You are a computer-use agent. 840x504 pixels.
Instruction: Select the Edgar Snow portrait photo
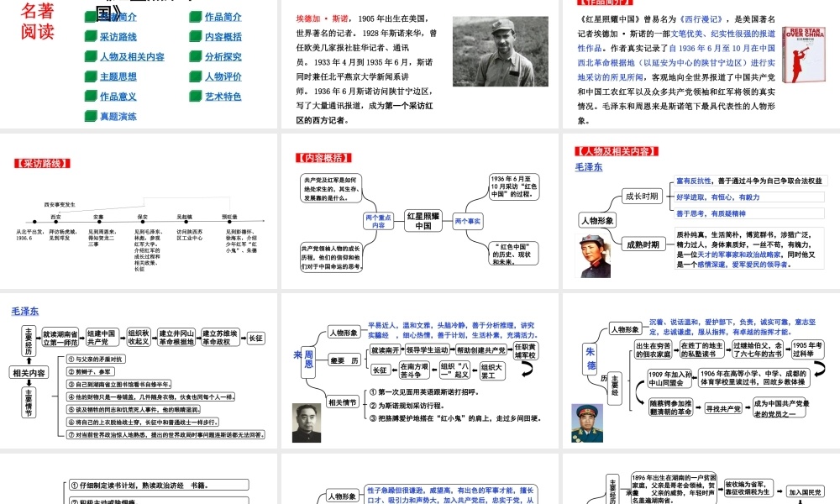[x=501, y=51]
